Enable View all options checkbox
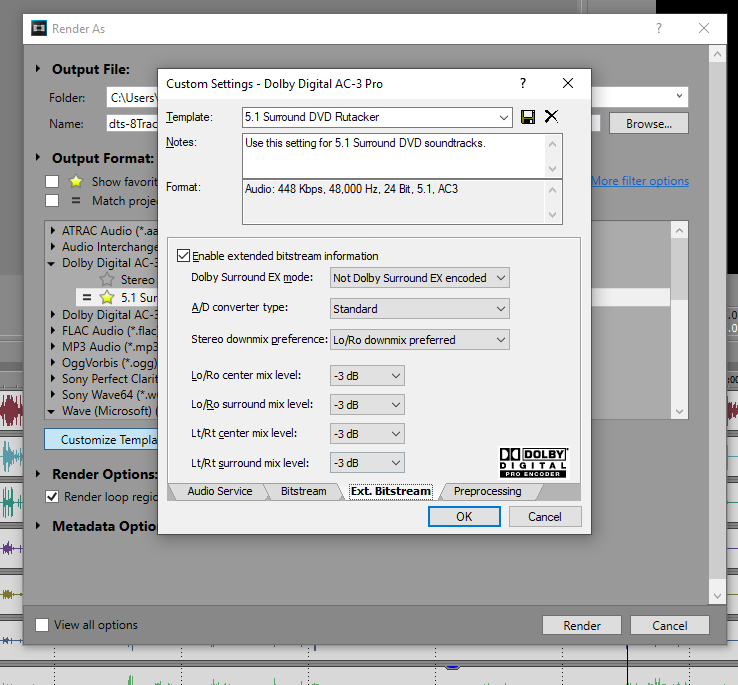738x685 pixels. [x=42, y=625]
